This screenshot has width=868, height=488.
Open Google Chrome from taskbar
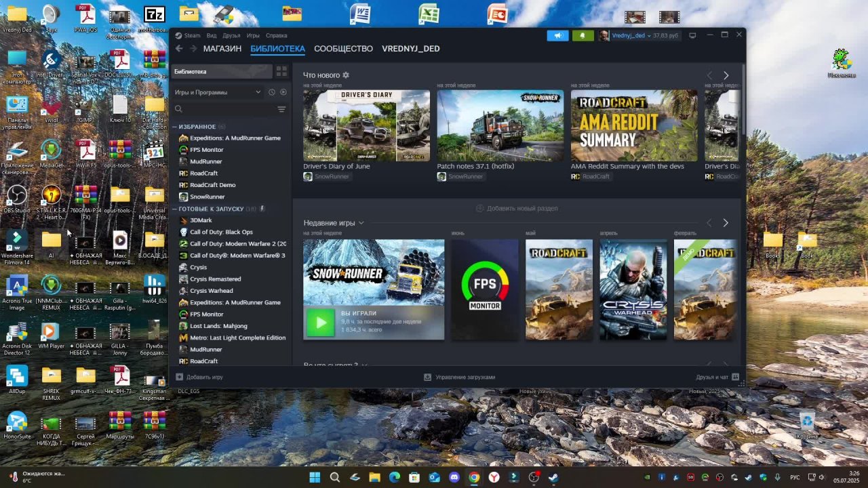[x=474, y=477]
